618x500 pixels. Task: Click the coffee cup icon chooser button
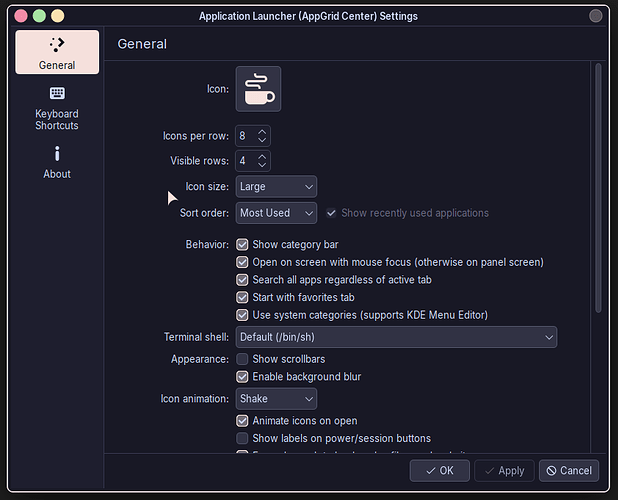click(258, 89)
